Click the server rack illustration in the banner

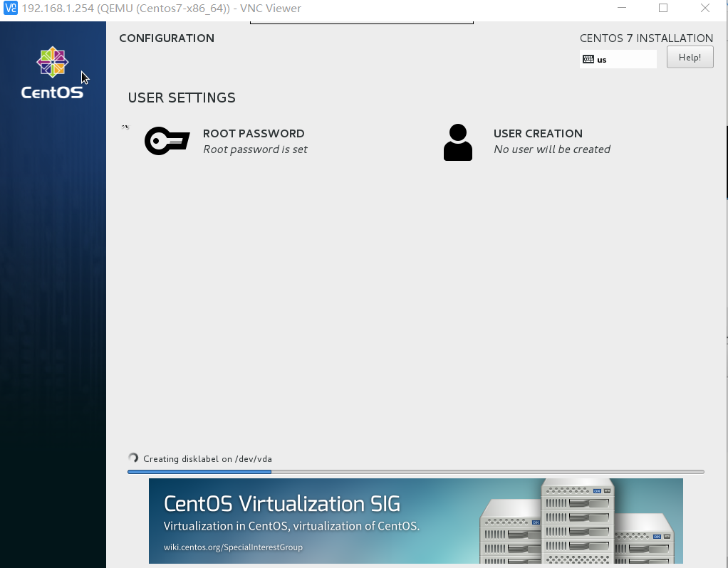pyautogui.click(x=576, y=521)
